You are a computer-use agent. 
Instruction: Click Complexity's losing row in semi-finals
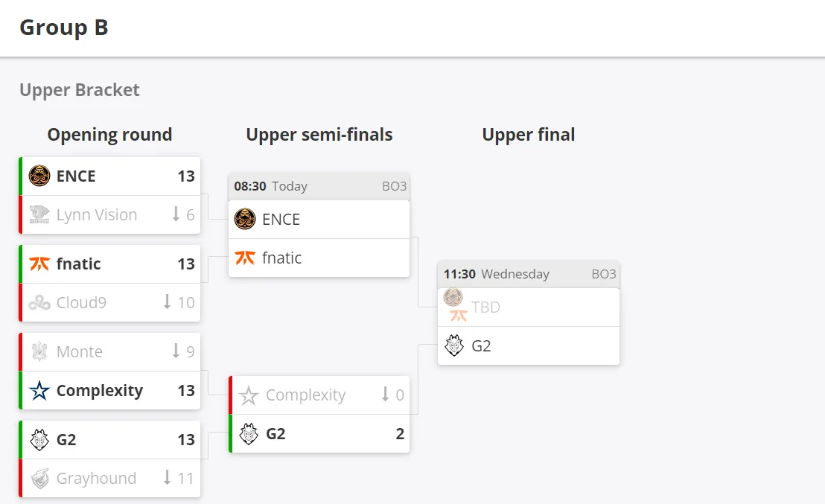click(x=319, y=395)
